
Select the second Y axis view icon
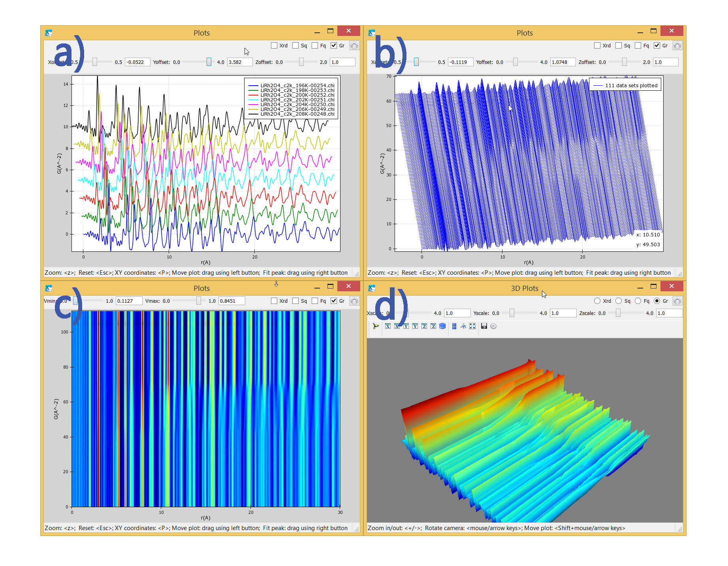coord(415,326)
